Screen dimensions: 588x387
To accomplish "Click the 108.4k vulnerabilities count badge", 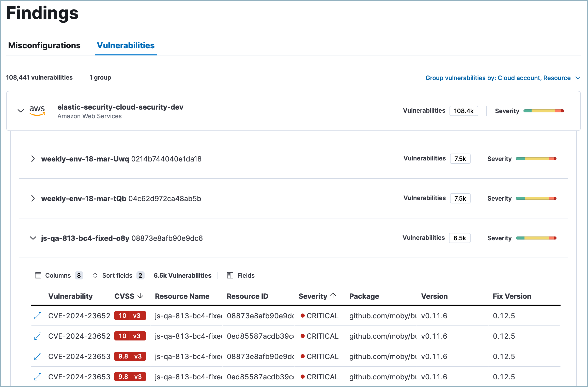I will 464,111.
